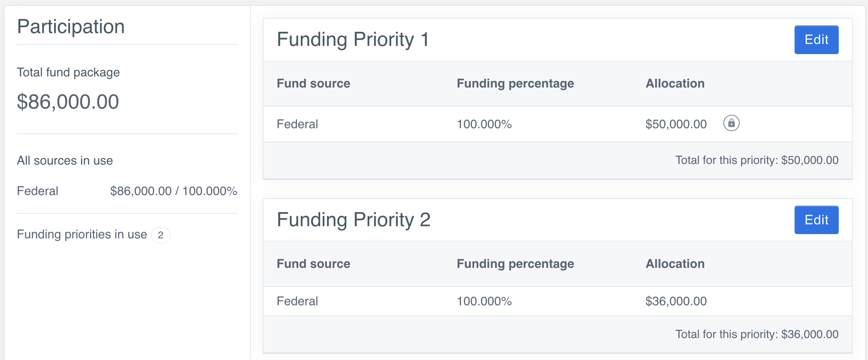Click Total for this priority: $50,000.00

[756, 160]
